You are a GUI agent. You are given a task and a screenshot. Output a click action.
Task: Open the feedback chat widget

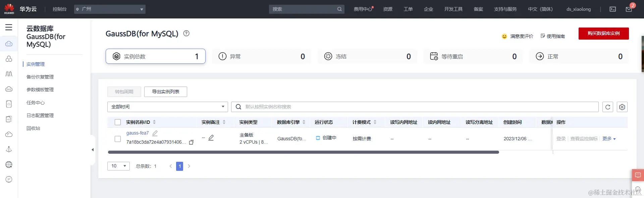pos(638,175)
